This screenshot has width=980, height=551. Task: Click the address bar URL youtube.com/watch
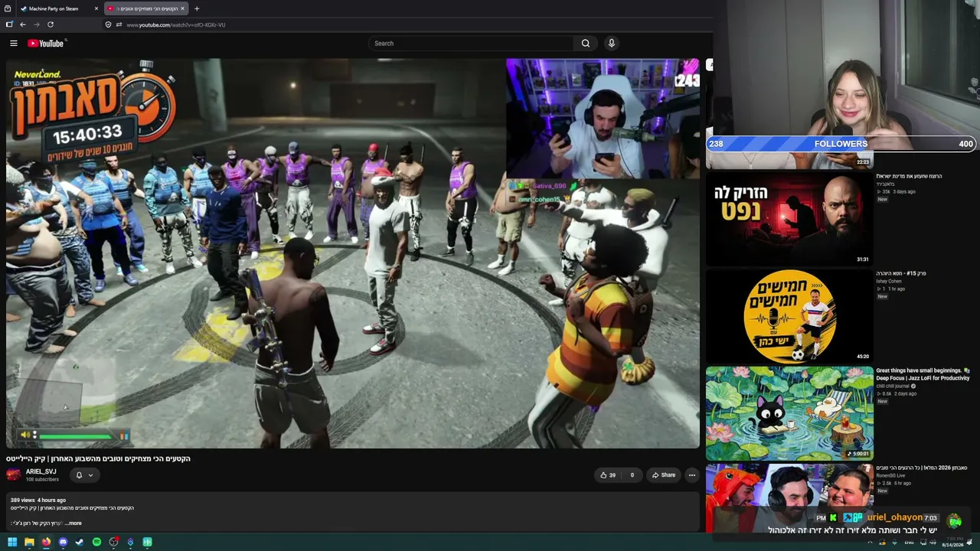coord(175,25)
